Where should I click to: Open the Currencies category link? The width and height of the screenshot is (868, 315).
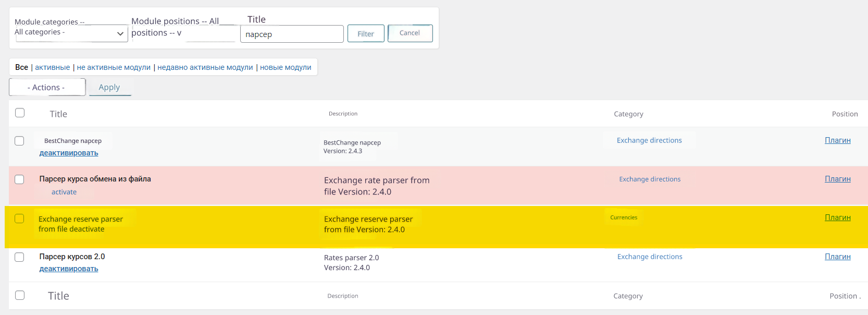624,217
